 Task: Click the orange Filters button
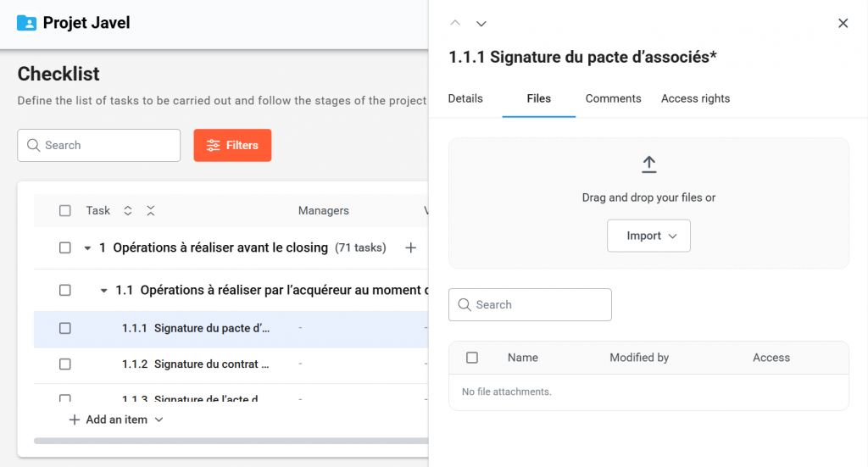[232, 146]
